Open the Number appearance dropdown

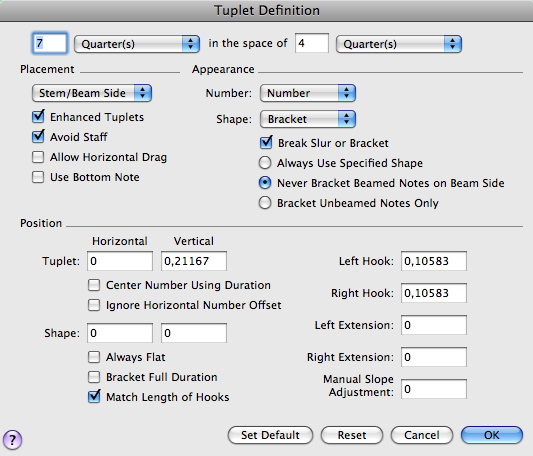pos(308,93)
